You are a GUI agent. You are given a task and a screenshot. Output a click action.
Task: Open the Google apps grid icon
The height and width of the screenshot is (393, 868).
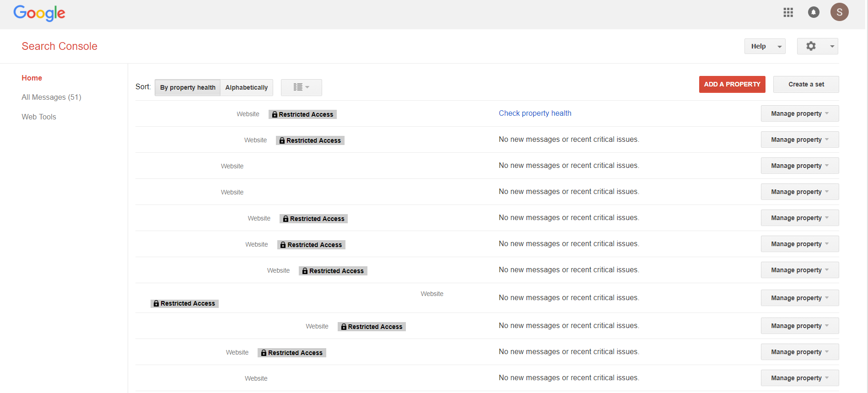point(788,12)
